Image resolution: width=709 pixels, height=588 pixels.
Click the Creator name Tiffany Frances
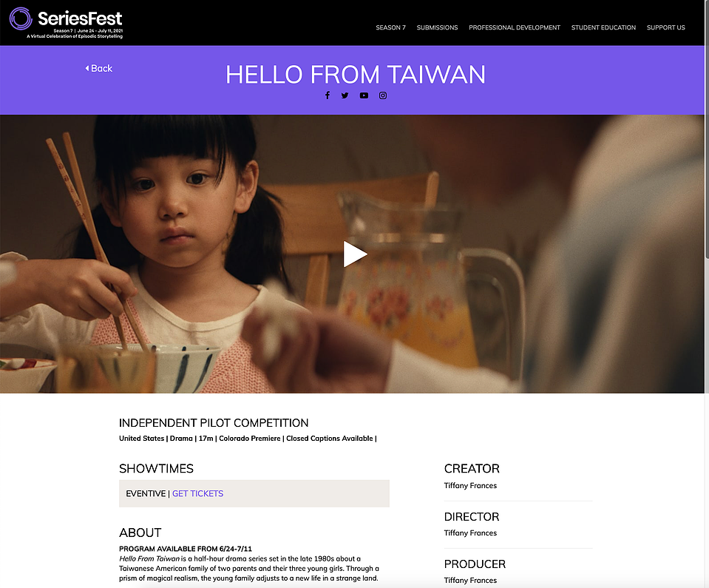tap(470, 486)
